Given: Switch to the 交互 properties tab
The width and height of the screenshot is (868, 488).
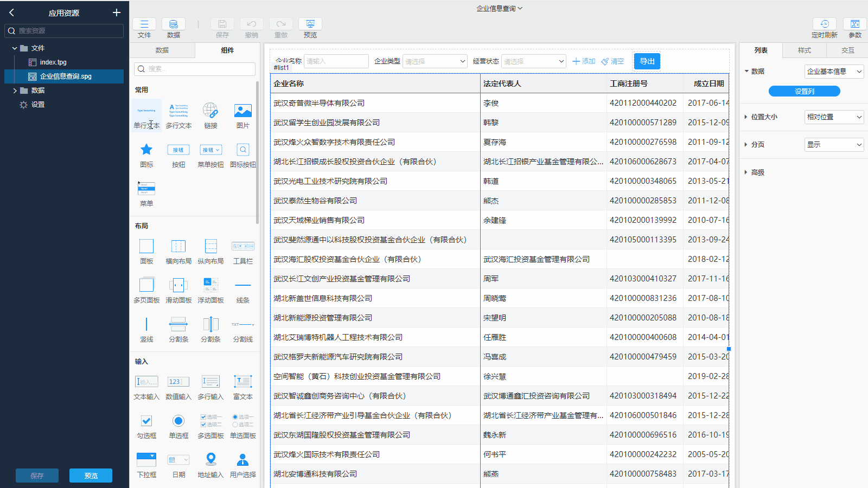Looking at the screenshot, I should click(847, 50).
